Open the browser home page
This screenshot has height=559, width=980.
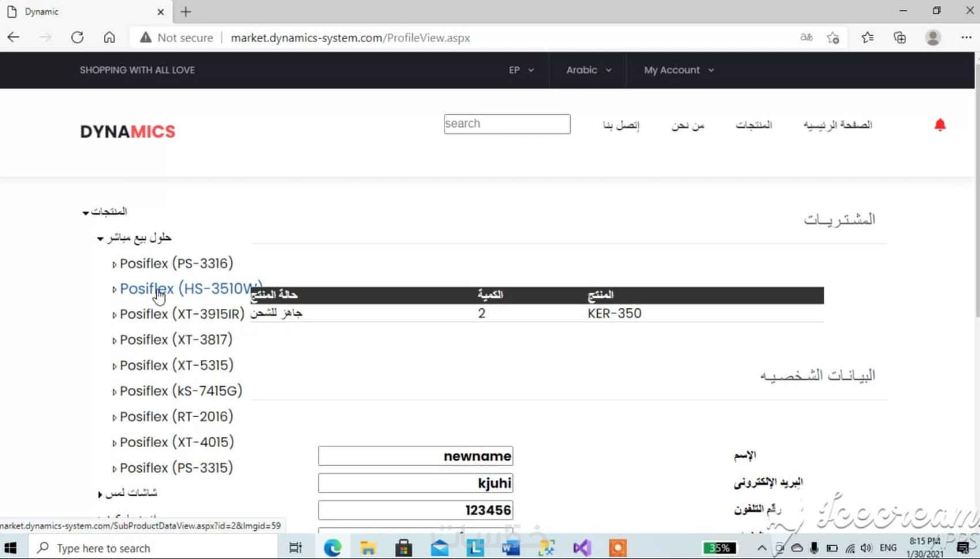[109, 37]
